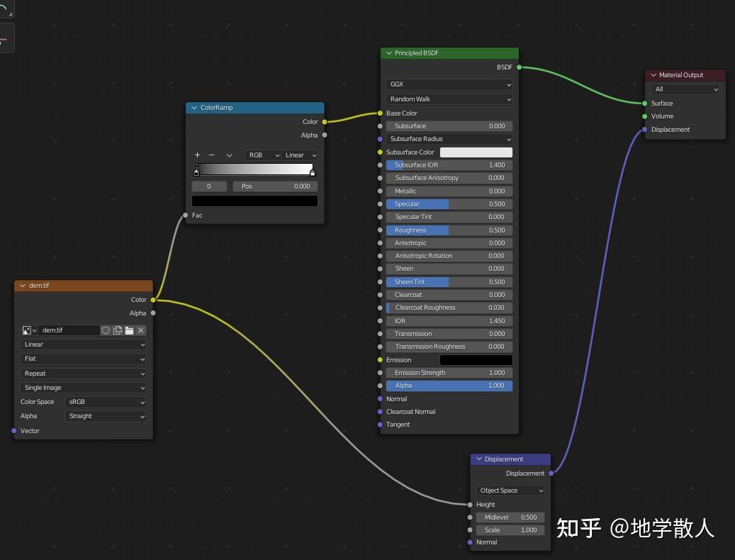The width and height of the screenshot is (735, 560).
Task: Open the sRGB Color Space dropdown
Action: [105, 401]
